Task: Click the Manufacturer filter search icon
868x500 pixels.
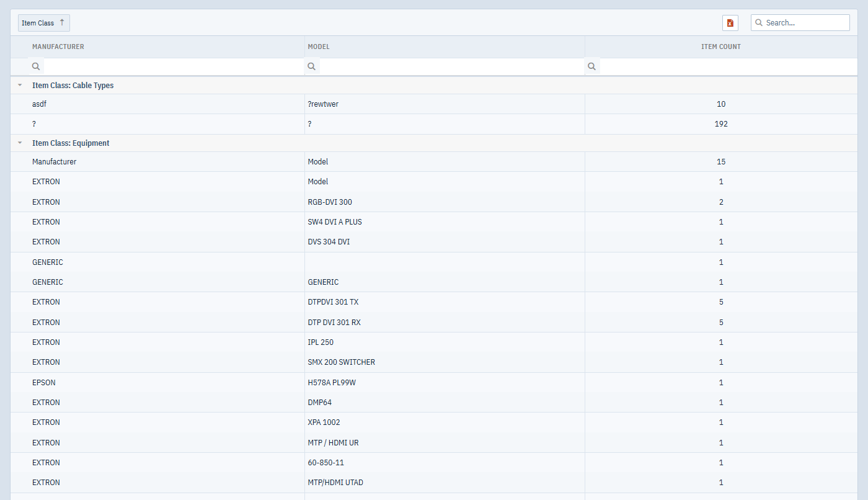Action: point(36,66)
